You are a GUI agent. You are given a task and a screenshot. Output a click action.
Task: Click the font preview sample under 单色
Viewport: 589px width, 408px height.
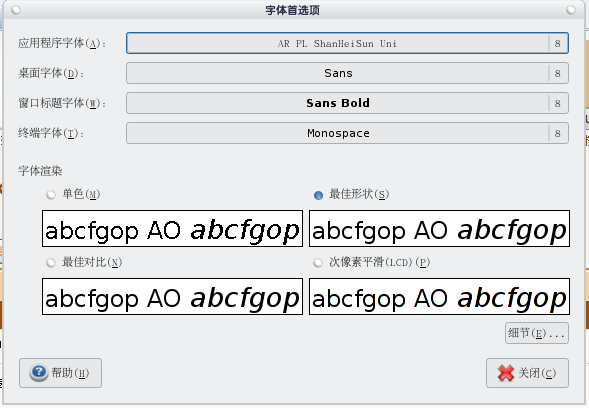pyautogui.click(x=172, y=228)
